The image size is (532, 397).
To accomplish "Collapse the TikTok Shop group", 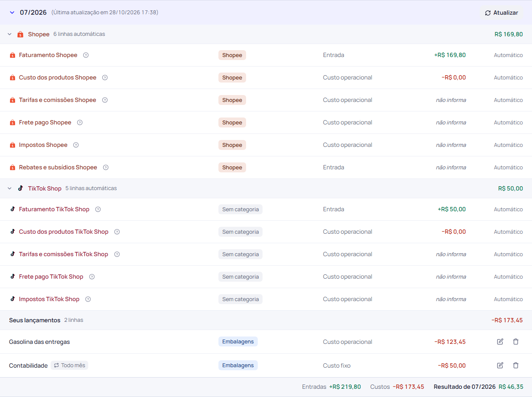I will [10, 188].
